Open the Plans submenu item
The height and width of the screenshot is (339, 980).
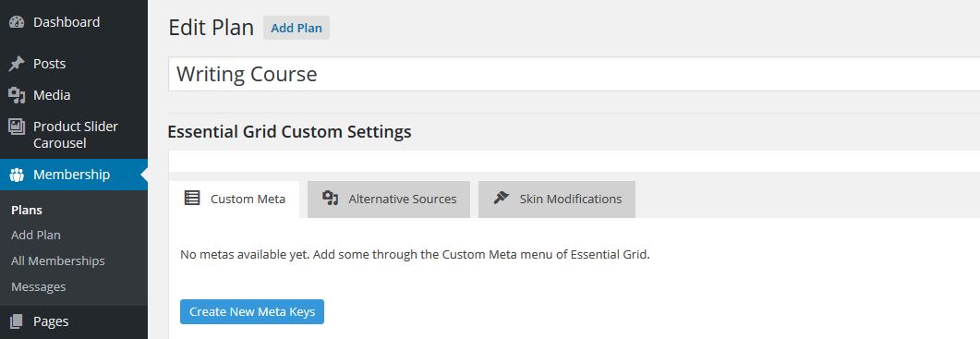pyautogui.click(x=27, y=211)
